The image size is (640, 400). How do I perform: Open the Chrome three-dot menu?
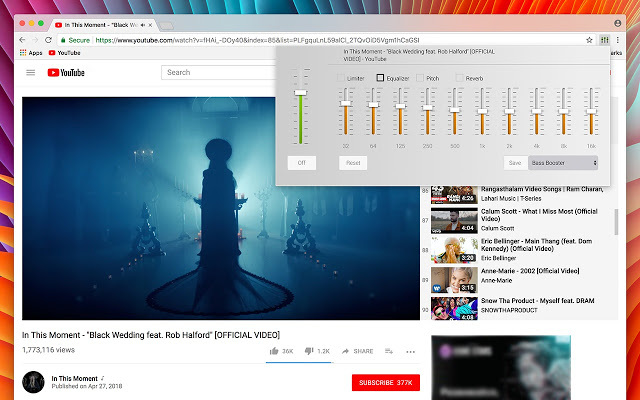point(620,40)
